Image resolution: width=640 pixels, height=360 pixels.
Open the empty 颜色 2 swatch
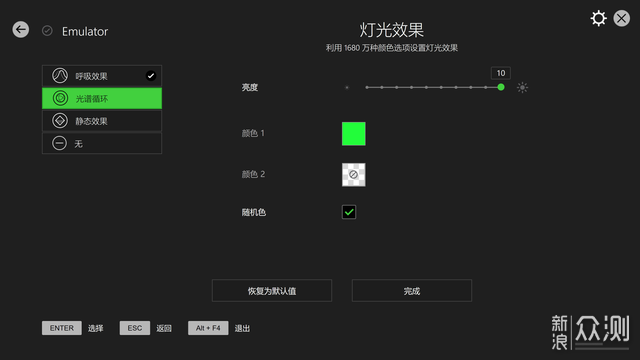353,175
